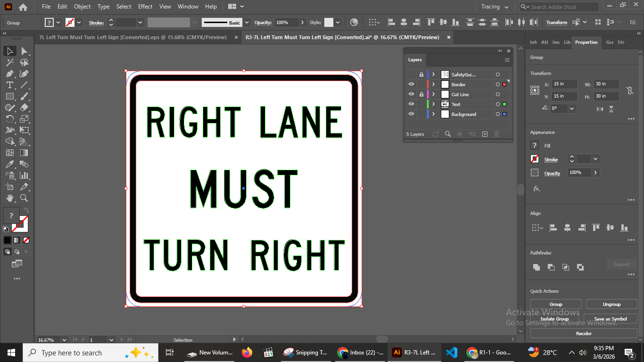Select the Lasso tool
Screen dimensions: 644x362
pyautogui.click(x=24, y=62)
